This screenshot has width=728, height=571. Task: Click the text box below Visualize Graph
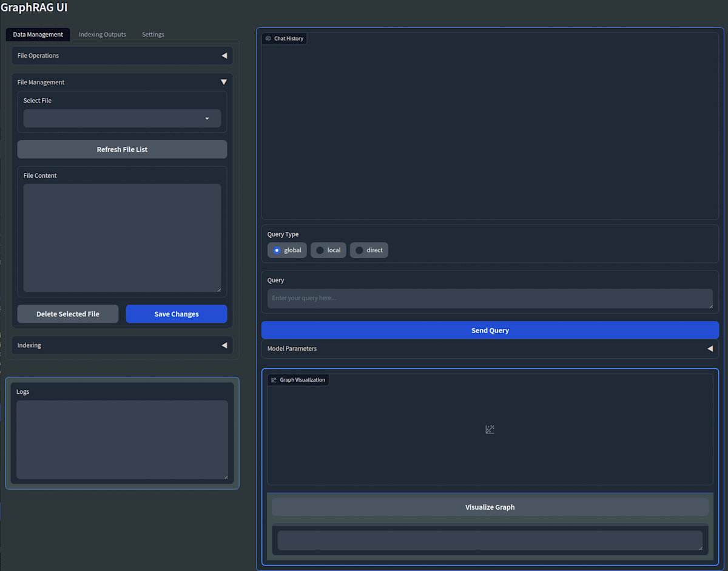[x=490, y=541]
